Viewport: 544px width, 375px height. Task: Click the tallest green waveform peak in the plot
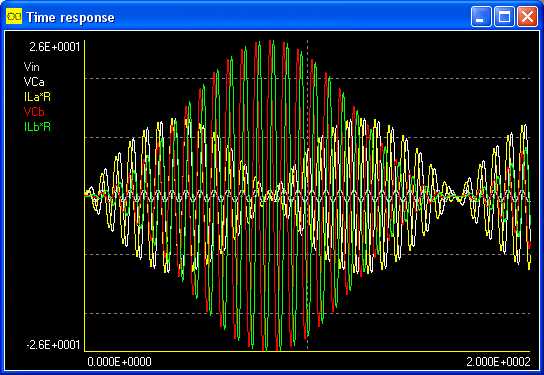coord(273,42)
